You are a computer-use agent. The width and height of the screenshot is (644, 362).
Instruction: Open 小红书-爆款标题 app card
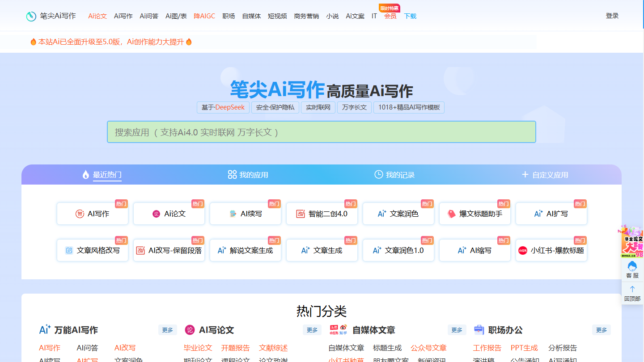[551, 250]
